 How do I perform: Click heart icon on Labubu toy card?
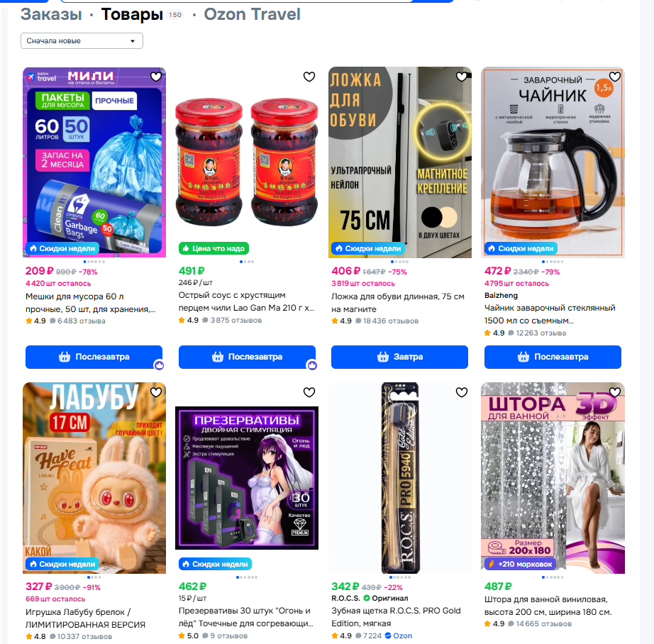point(156,392)
